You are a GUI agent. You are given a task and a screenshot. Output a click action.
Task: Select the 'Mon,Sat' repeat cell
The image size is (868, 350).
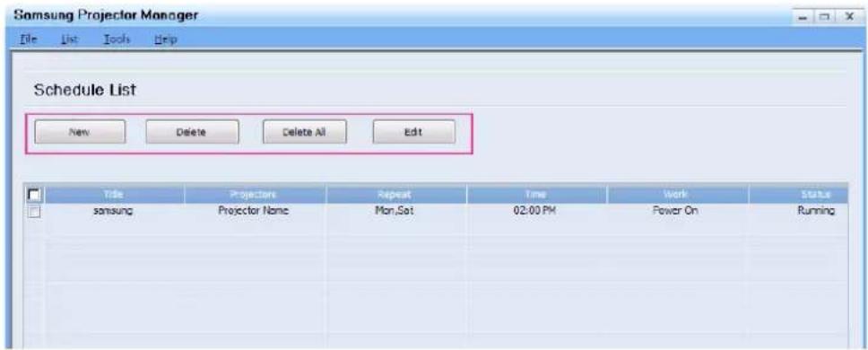tap(394, 211)
